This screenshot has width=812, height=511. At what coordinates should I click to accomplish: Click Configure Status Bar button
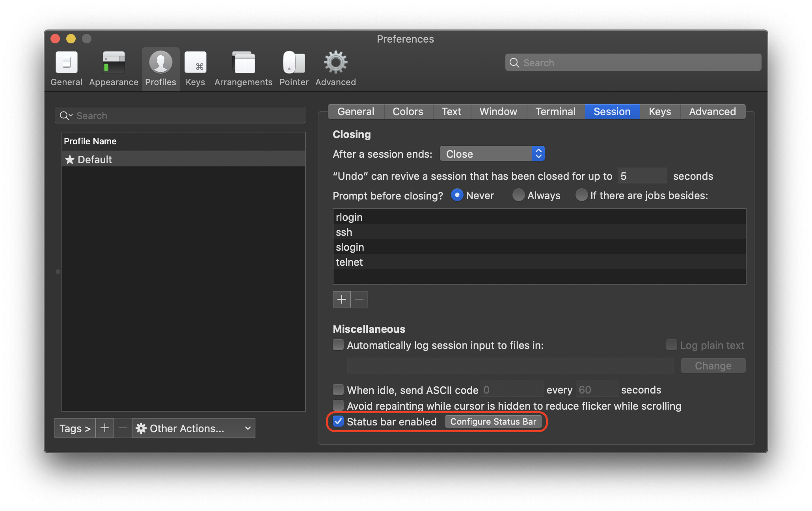pyautogui.click(x=493, y=421)
